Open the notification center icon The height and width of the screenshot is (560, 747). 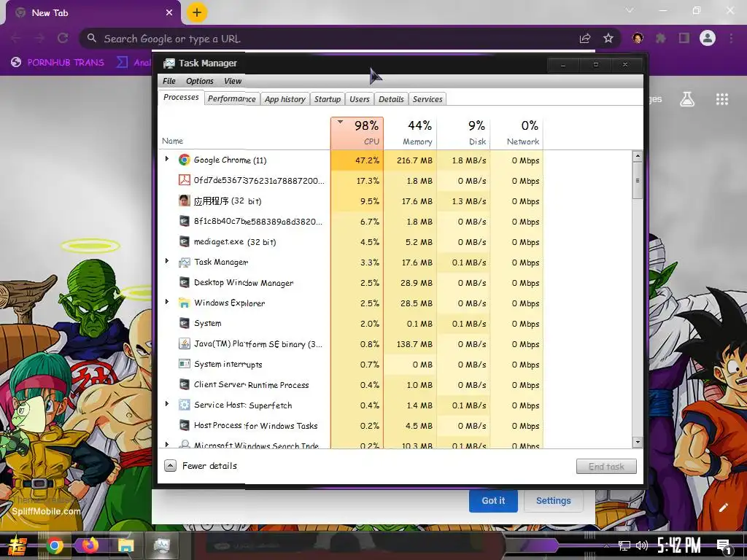pos(724,547)
